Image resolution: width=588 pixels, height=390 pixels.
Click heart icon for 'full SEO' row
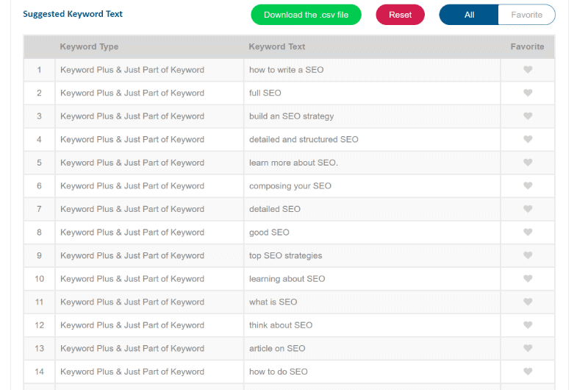click(528, 93)
